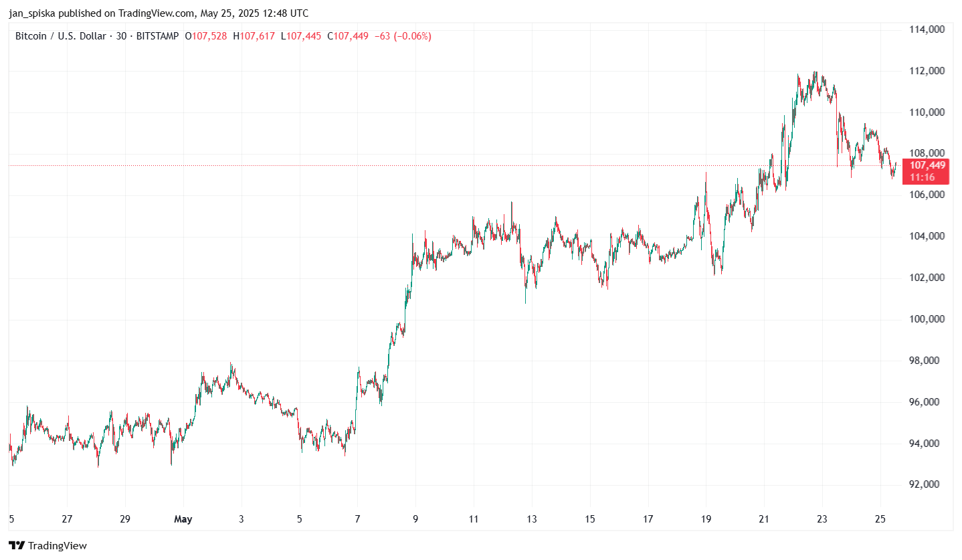The image size is (962, 560).
Task: Click the 27 date label on time axis
Action: [x=67, y=519]
